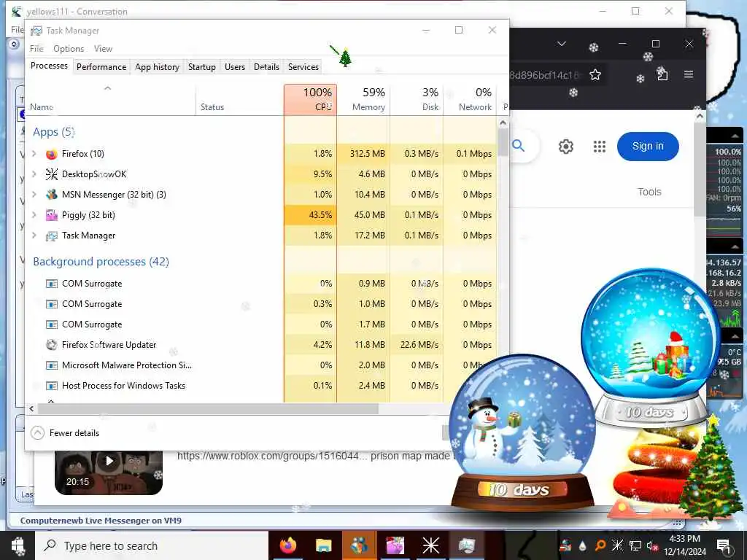Expand the Firefox (10) process group
747x560 pixels.
(x=34, y=154)
